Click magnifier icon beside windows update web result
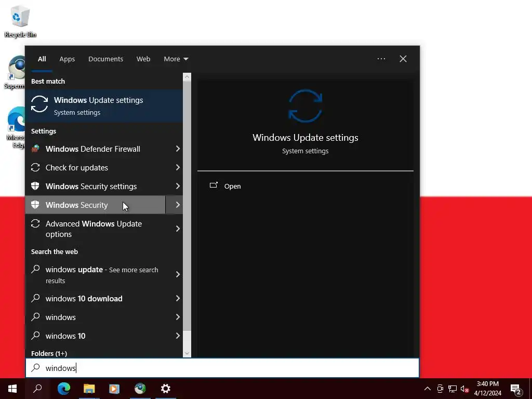Image resolution: width=532 pixels, height=399 pixels. coord(35,269)
